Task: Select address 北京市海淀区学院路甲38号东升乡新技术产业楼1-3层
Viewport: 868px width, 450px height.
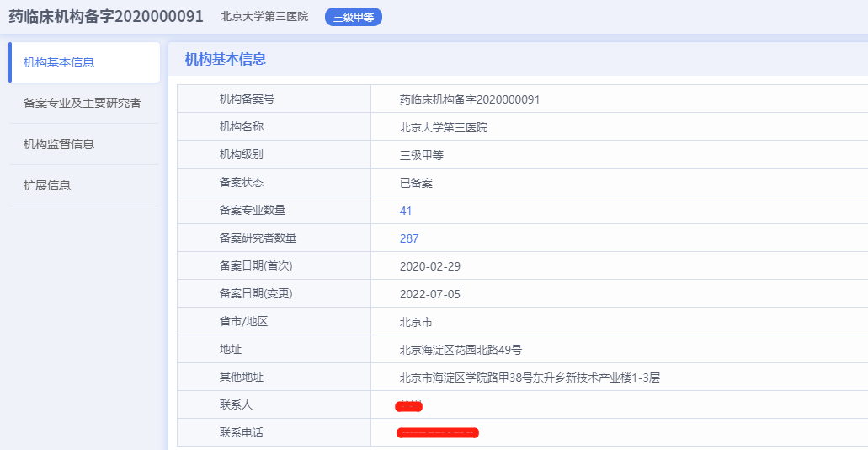Action: [530, 378]
